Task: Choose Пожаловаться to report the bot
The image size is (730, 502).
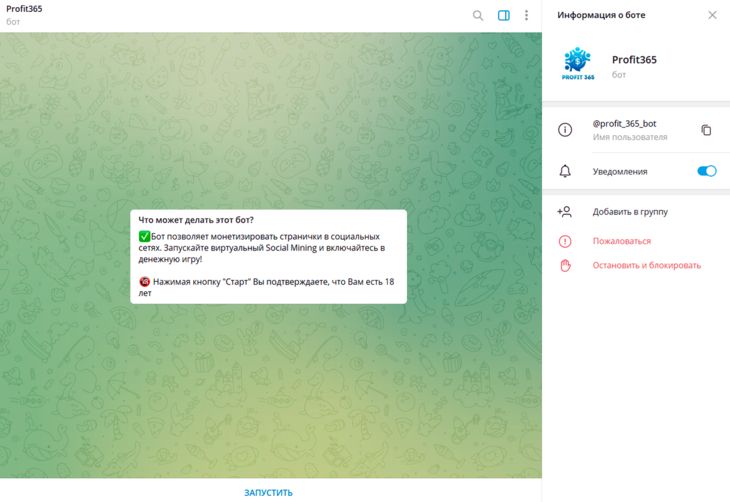Action: click(x=621, y=241)
